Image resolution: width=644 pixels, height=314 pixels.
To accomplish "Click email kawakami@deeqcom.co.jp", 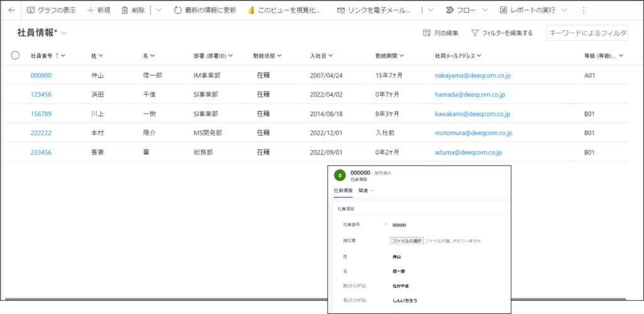I will [x=472, y=114].
